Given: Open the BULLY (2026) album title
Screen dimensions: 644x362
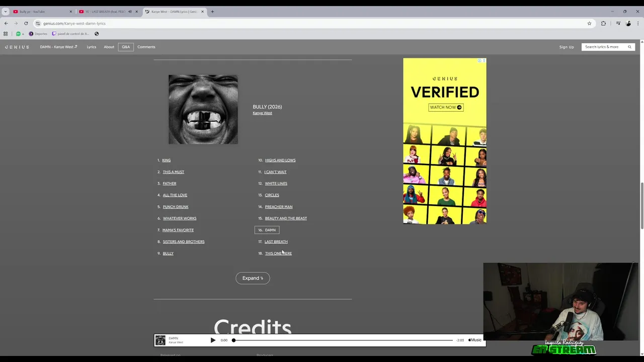Looking at the screenshot, I should 267,107.
